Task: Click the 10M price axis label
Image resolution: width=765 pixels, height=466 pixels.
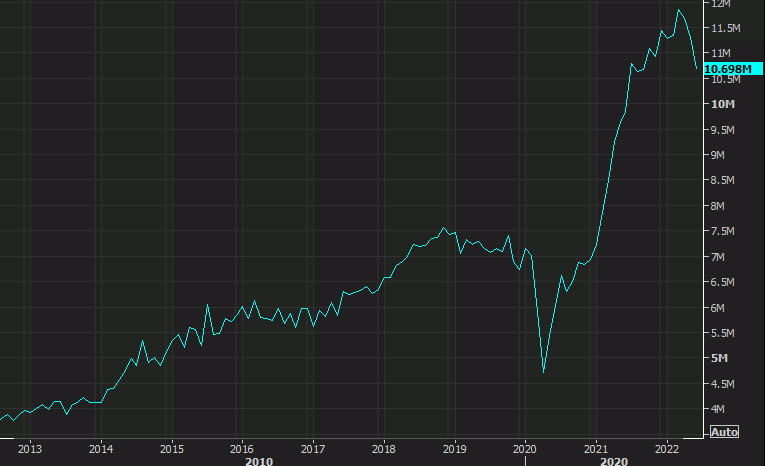Action: coord(723,104)
